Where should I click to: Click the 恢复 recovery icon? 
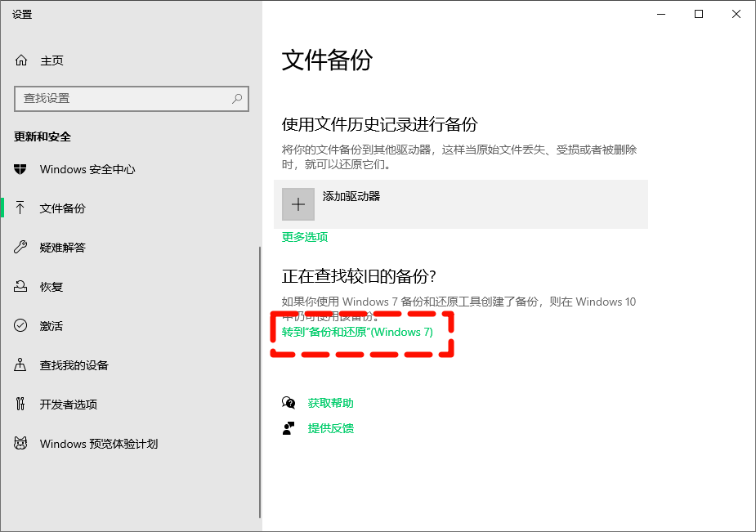coord(20,287)
